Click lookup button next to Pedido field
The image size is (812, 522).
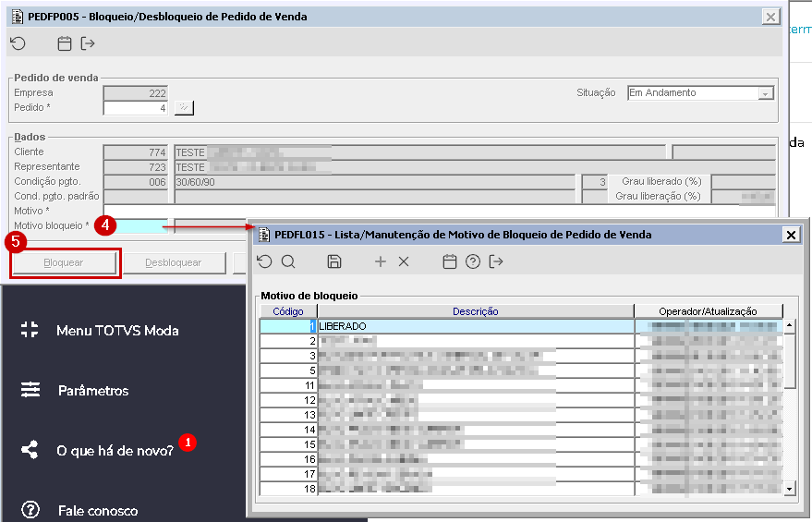[x=184, y=108]
